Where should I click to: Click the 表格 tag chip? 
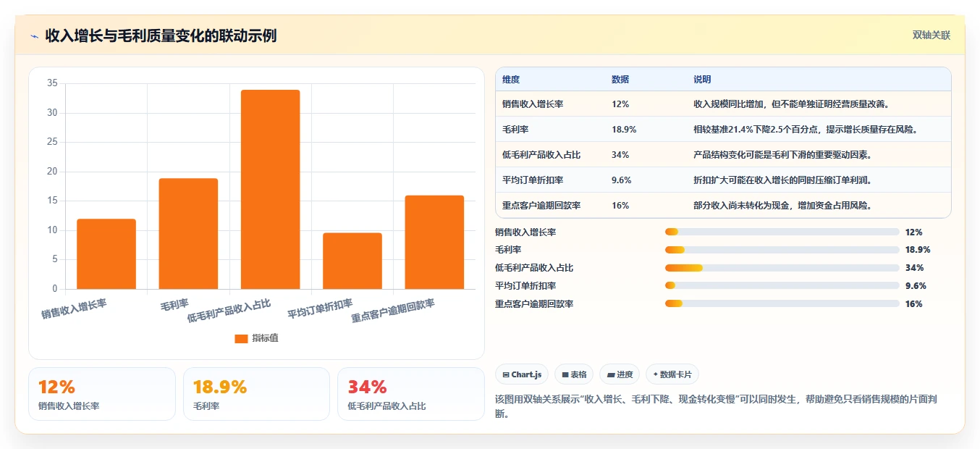(574, 374)
